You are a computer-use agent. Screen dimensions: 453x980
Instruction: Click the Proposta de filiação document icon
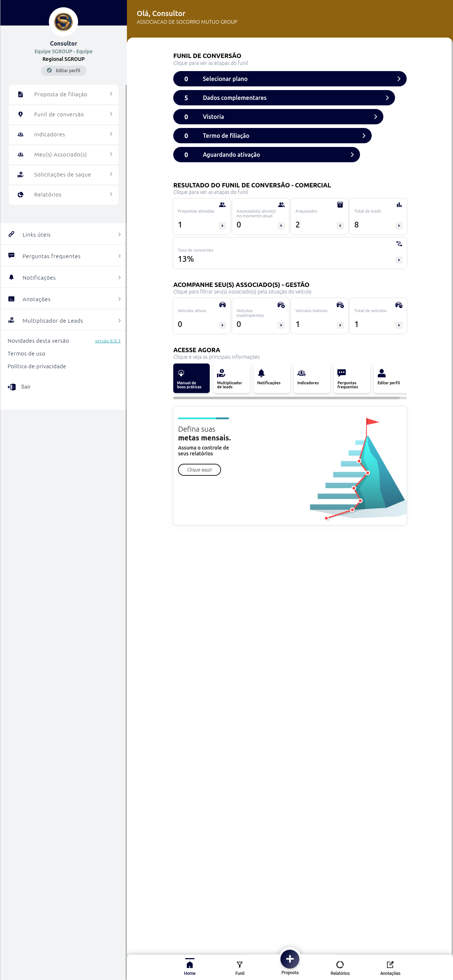[x=20, y=94]
